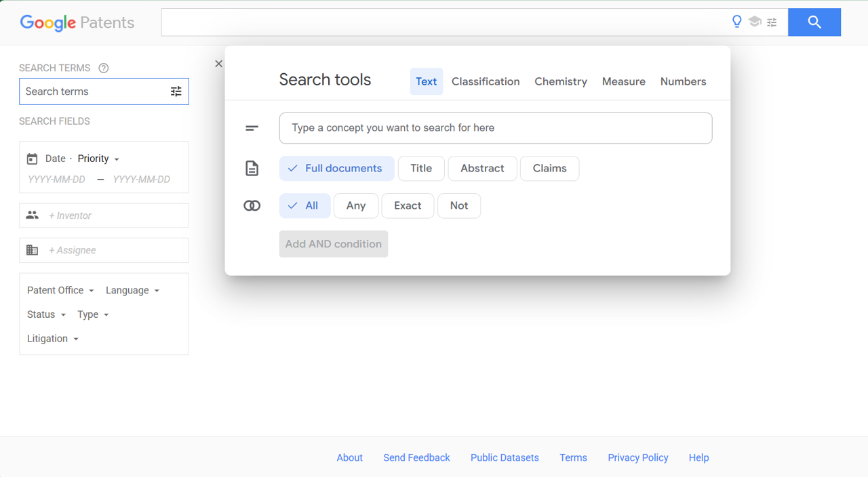Select the Abstract scope option
The height and width of the screenshot is (477, 868).
click(482, 169)
